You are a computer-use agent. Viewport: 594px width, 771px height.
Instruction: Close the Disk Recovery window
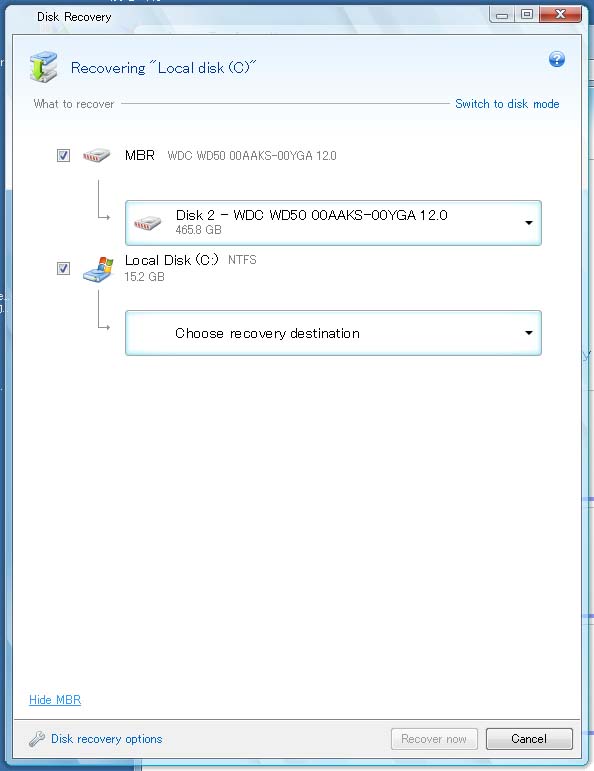coord(561,14)
